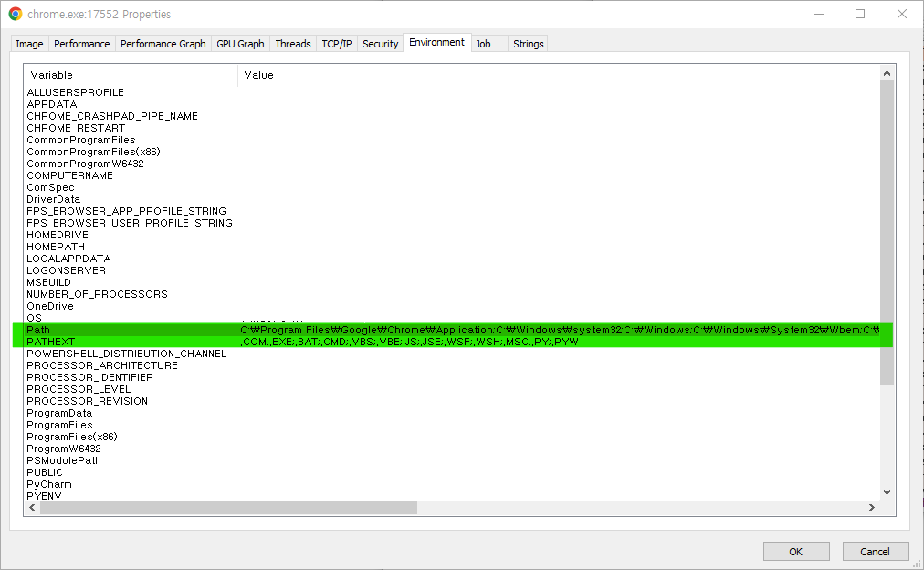Click the PATHEXT value .COM;.EXE;.BAT list
Image resolution: width=924 pixels, height=570 pixels.
click(410, 342)
